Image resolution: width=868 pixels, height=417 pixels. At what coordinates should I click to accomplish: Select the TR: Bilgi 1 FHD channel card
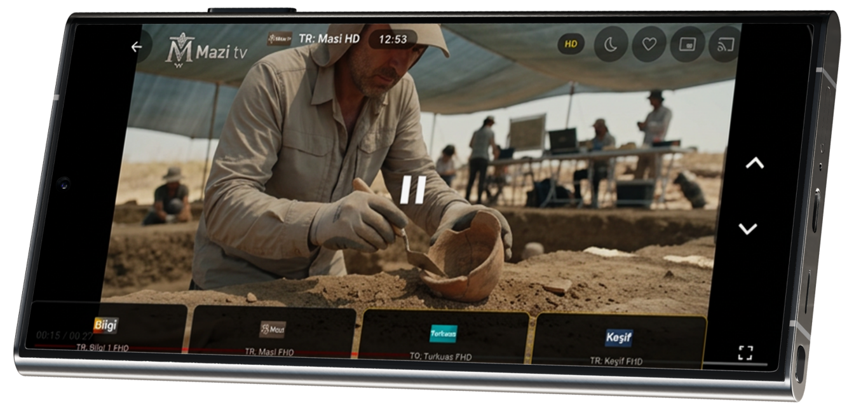pos(107,327)
